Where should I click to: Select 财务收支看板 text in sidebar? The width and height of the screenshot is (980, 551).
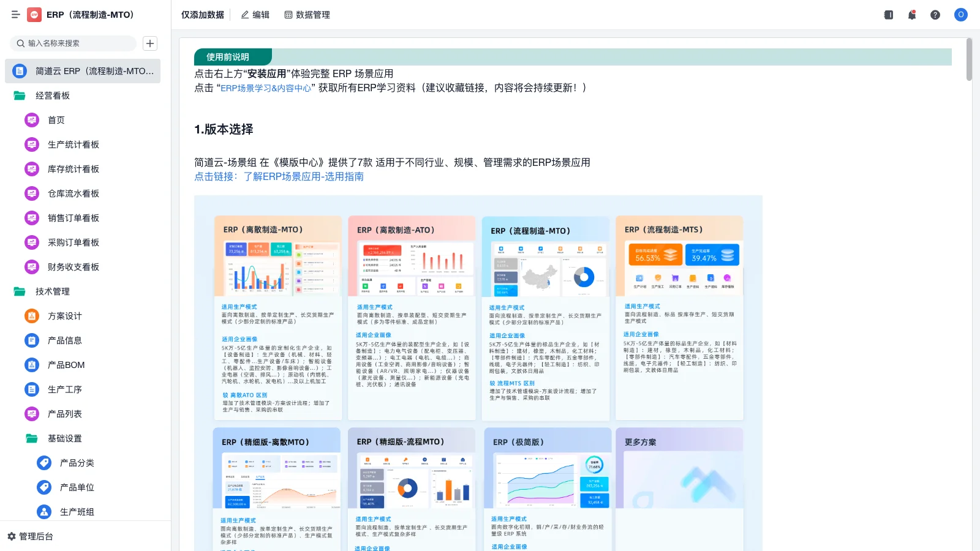pyautogui.click(x=73, y=267)
